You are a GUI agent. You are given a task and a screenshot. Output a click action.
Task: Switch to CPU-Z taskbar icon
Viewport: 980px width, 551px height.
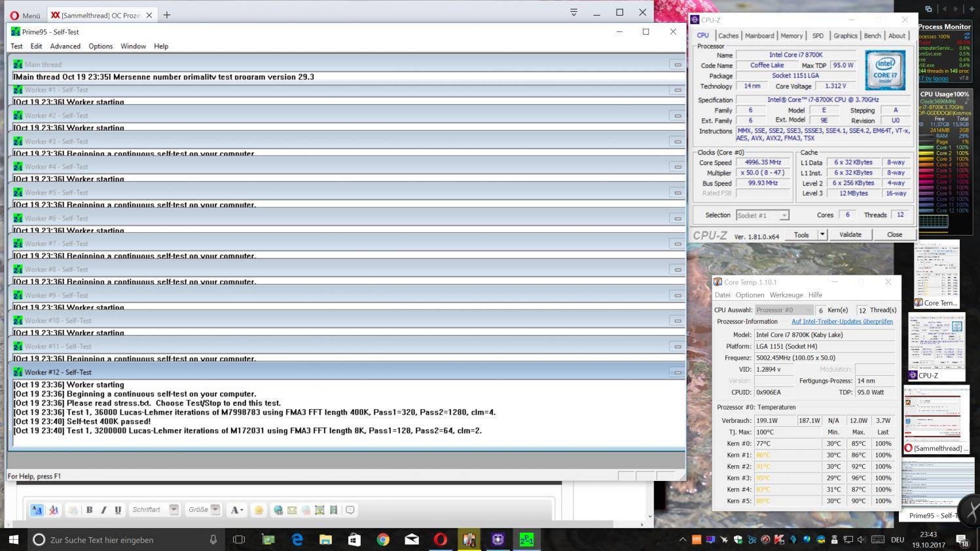(498, 540)
